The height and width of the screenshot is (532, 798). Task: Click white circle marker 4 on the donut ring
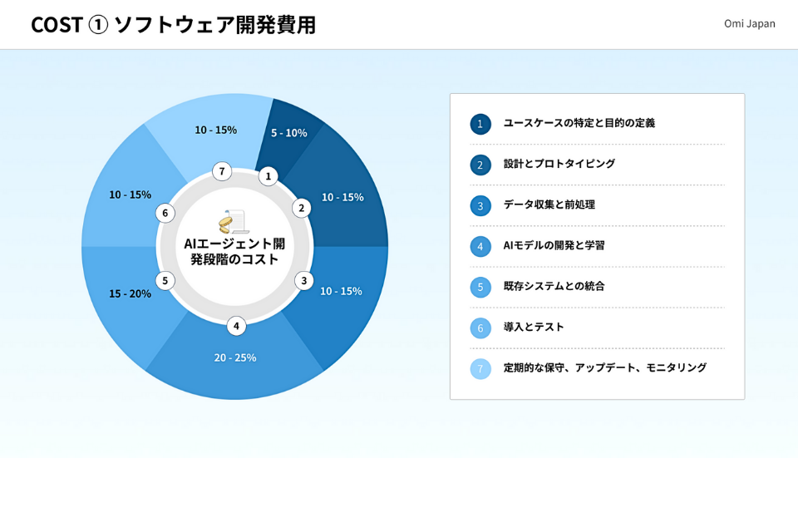pyautogui.click(x=236, y=326)
